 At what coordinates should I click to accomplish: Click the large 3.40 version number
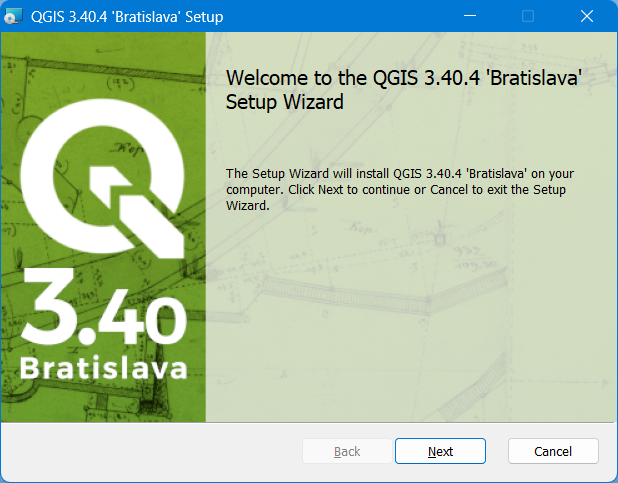pyautogui.click(x=104, y=306)
